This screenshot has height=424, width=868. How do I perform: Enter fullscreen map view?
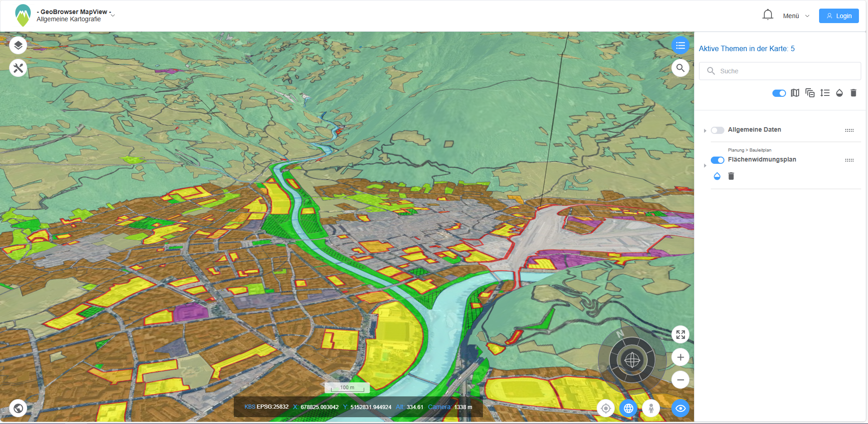click(680, 334)
